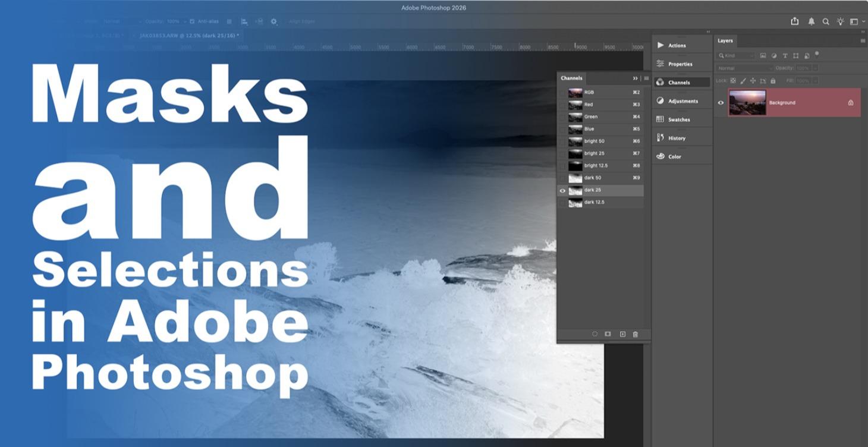This screenshot has width=868, height=447.
Task: Open the Adjustments panel
Action: [683, 101]
